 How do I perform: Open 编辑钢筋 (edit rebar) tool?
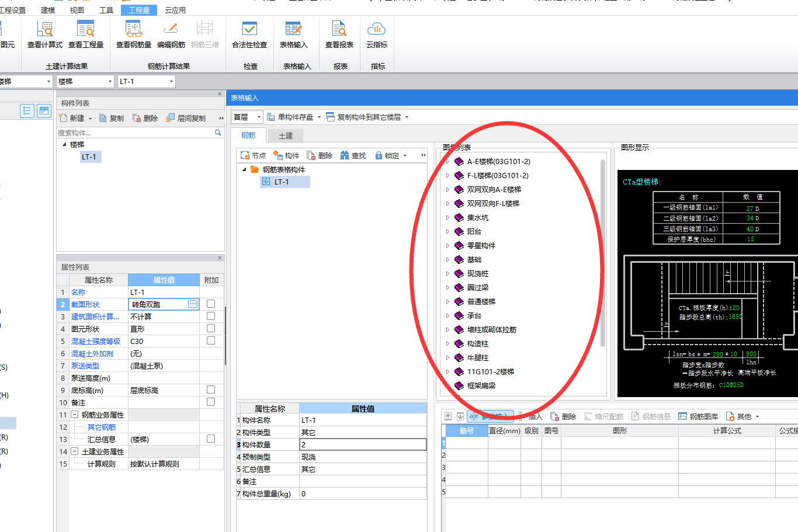[x=171, y=34]
